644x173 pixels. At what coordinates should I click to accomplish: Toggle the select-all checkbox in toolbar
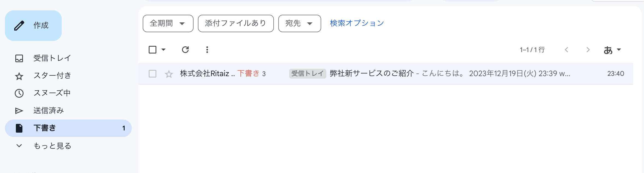pyautogui.click(x=153, y=50)
